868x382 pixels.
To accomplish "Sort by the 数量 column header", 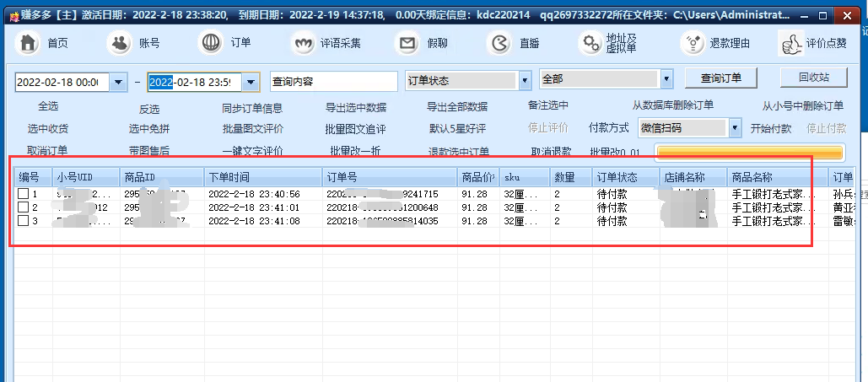I will [571, 177].
